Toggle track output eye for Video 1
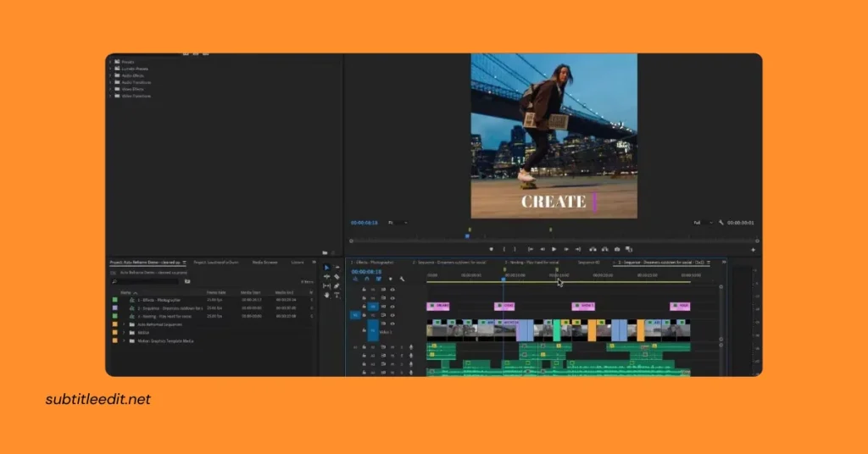Image resolution: width=868 pixels, height=454 pixels. (x=392, y=324)
